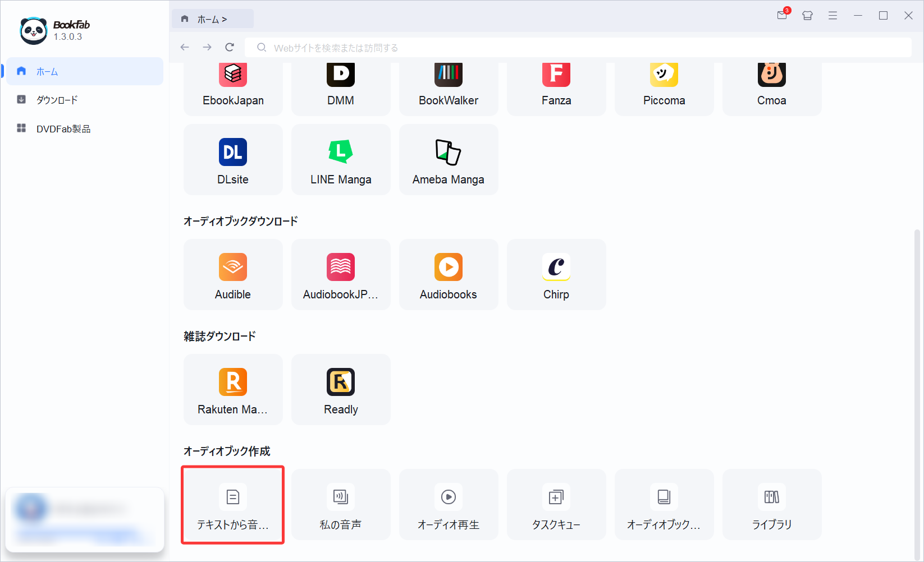Screen dimensions: 924x562
Task: Go forward in the browser
Action: [207, 47]
